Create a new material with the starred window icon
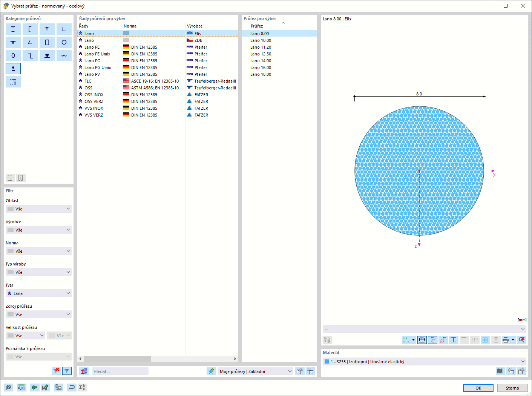 click(511, 371)
